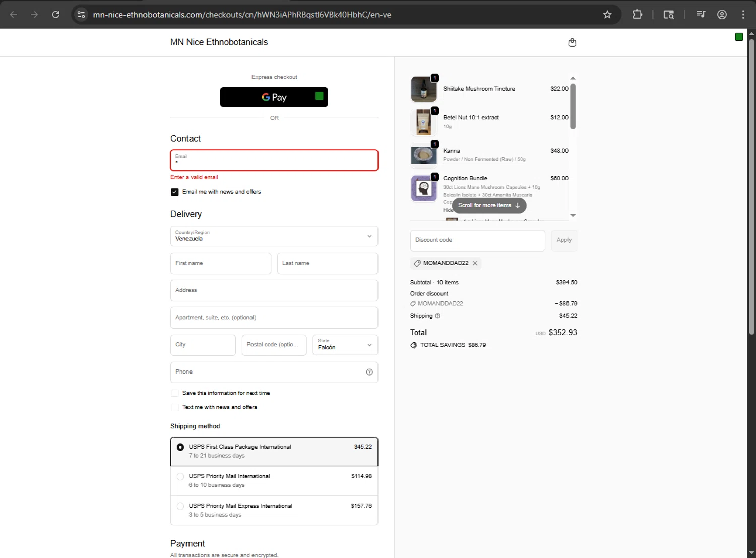Select USPS First Class Package International
Viewport: 756px width, 558px height.
(x=274, y=451)
